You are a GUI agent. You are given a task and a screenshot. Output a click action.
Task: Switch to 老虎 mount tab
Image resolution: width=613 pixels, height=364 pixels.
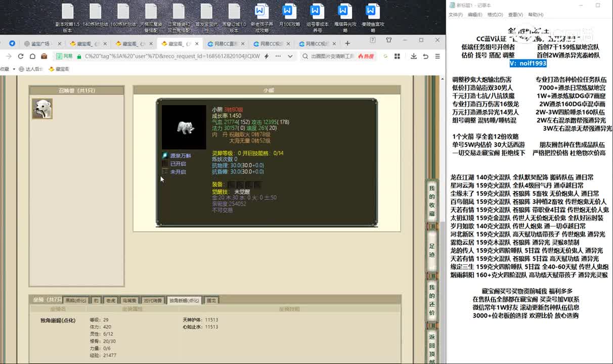click(111, 300)
